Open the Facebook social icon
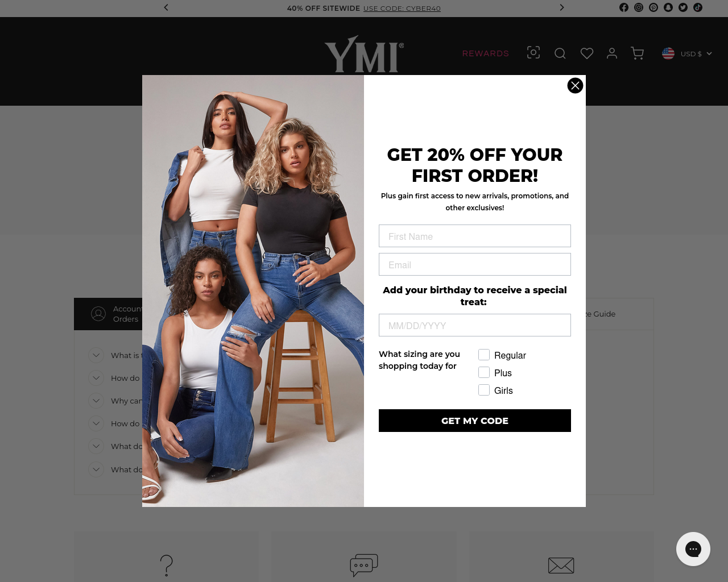This screenshot has width=728, height=582. click(624, 7)
